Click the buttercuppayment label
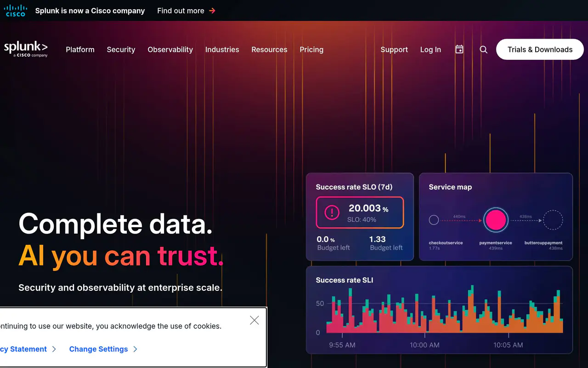The height and width of the screenshot is (368, 588). pyautogui.click(x=543, y=243)
